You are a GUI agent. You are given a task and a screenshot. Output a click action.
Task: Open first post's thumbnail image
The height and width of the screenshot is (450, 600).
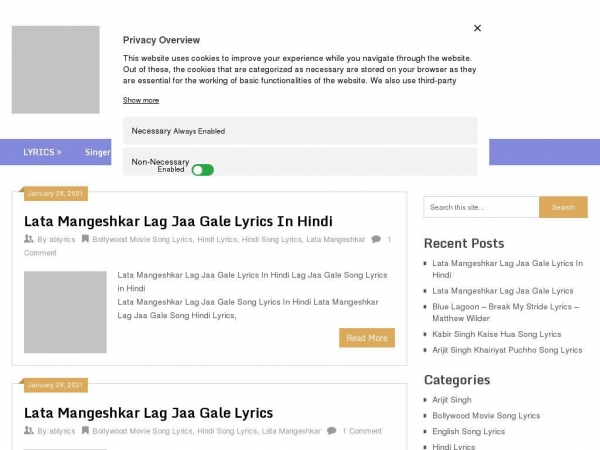pyautogui.click(x=65, y=312)
